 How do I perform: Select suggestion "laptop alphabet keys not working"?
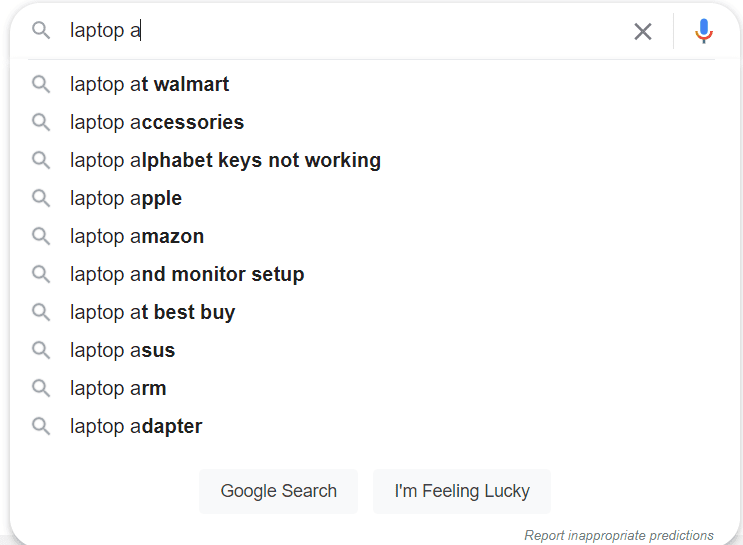(225, 160)
